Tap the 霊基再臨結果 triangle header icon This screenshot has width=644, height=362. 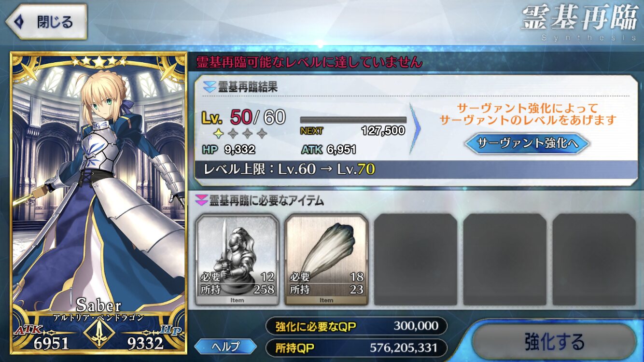[209, 87]
